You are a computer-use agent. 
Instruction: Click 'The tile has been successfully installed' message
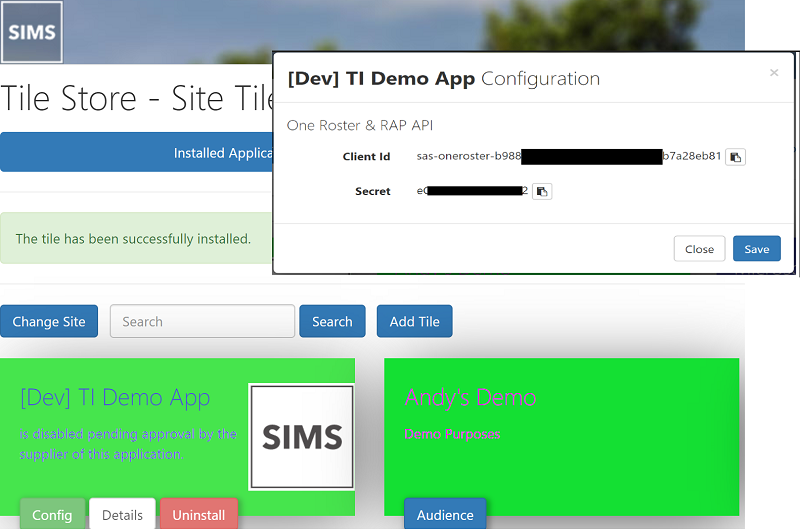[x=133, y=239]
